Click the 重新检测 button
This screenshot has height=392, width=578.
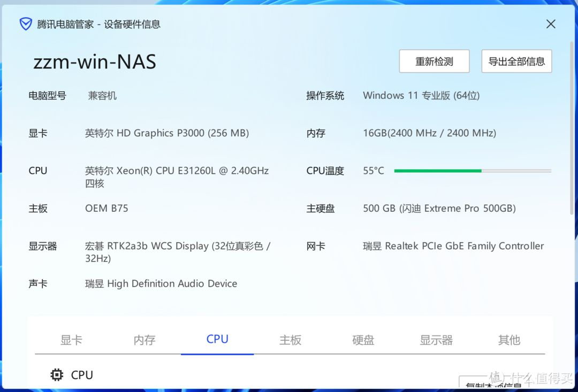(434, 61)
